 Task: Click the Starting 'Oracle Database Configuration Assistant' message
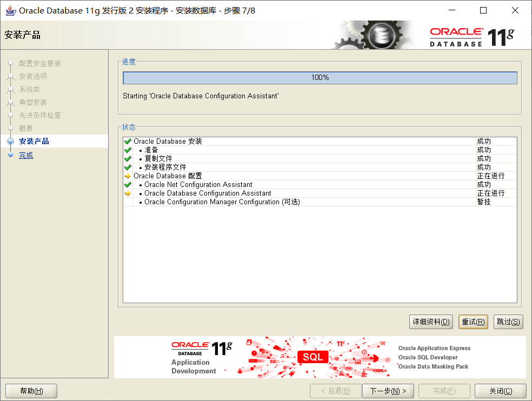[201, 96]
